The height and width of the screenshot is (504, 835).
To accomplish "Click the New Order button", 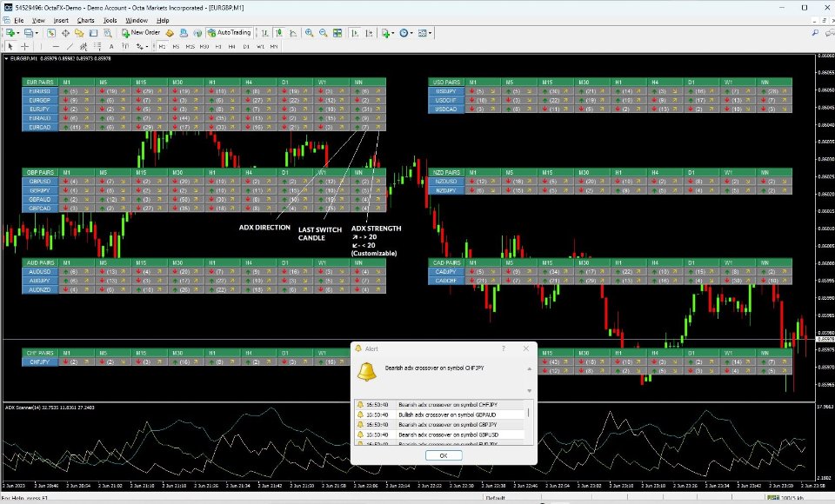I will tap(141, 33).
